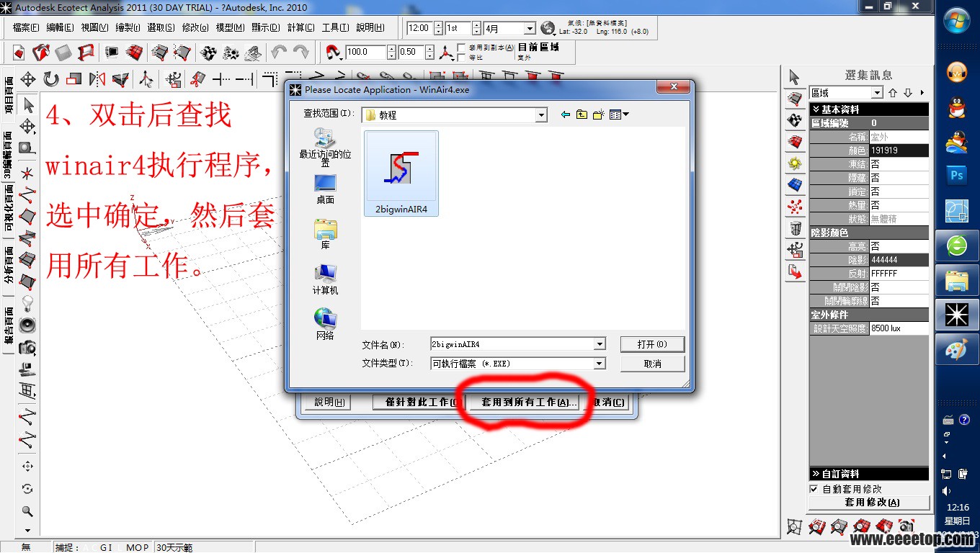980x553 pixels.
Task: Go up one folder in file dialog
Action: (582, 114)
